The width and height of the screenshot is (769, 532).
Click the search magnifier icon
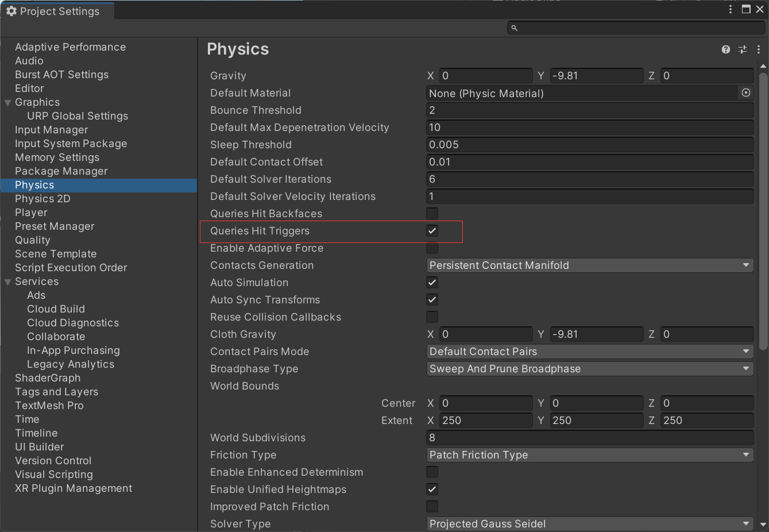coord(514,28)
